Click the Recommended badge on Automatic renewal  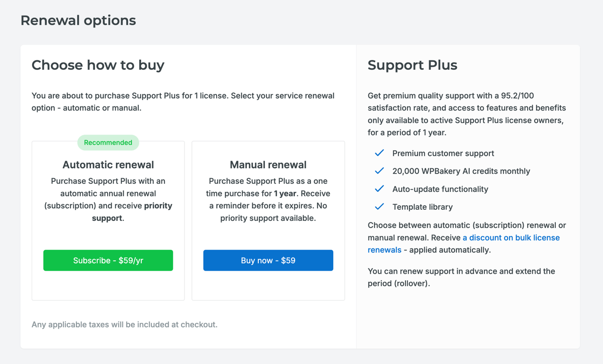(x=108, y=143)
